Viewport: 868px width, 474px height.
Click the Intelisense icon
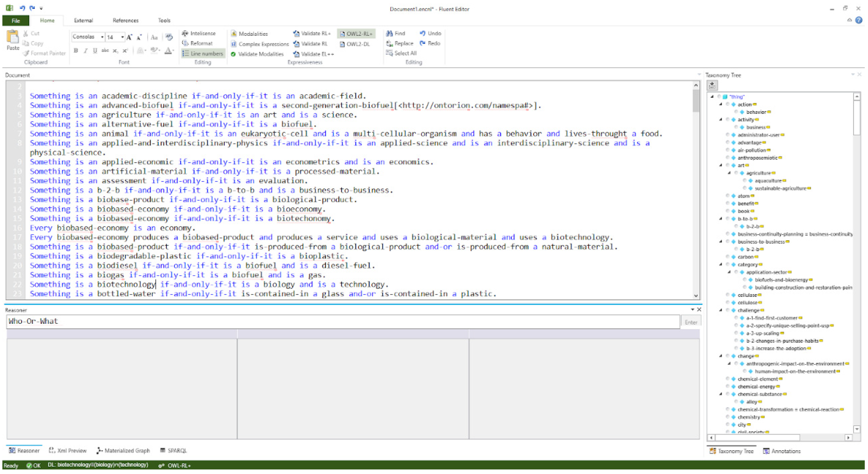point(185,33)
